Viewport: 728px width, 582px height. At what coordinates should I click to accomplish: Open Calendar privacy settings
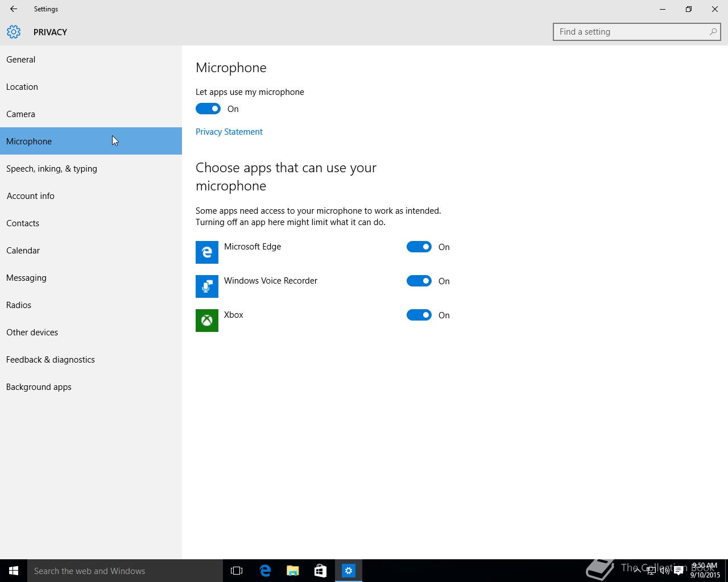point(91,250)
